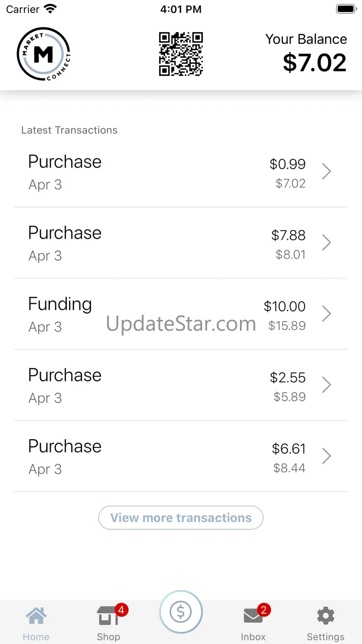Switch to the Shop tab label
362x644 pixels.
click(108, 637)
